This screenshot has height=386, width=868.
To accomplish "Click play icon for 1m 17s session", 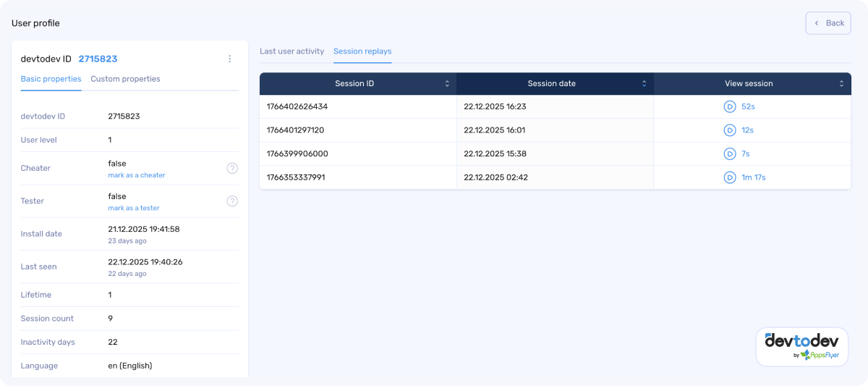I will coord(730,177).
